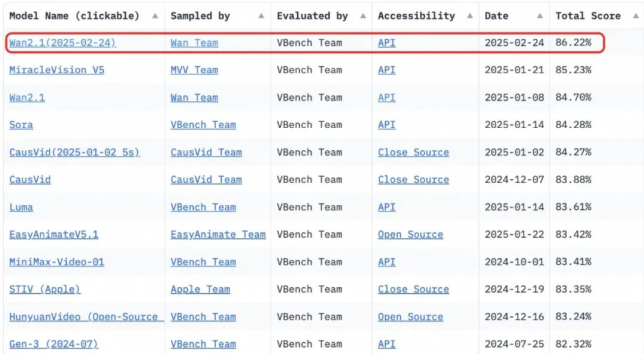Open the HunyuanVideo (Open-Source) link
Image resolution: width=644 pixels, height=354 pixels.
86,317
